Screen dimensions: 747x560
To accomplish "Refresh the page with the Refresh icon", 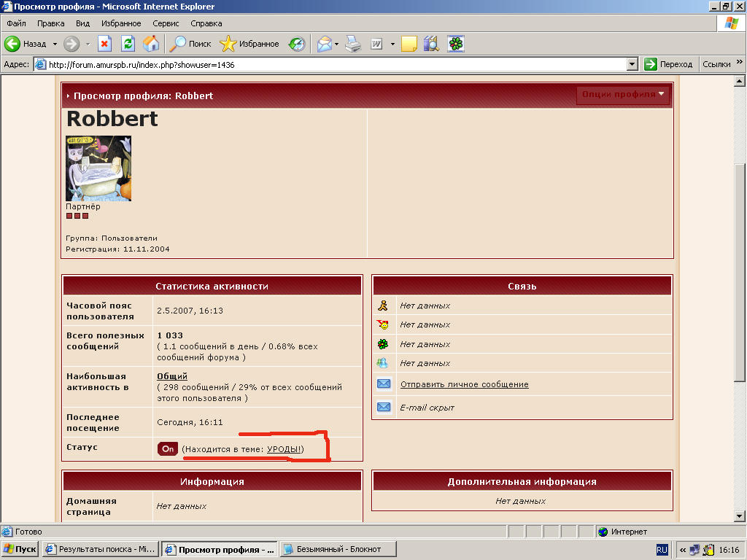I will tap(128, 44).
